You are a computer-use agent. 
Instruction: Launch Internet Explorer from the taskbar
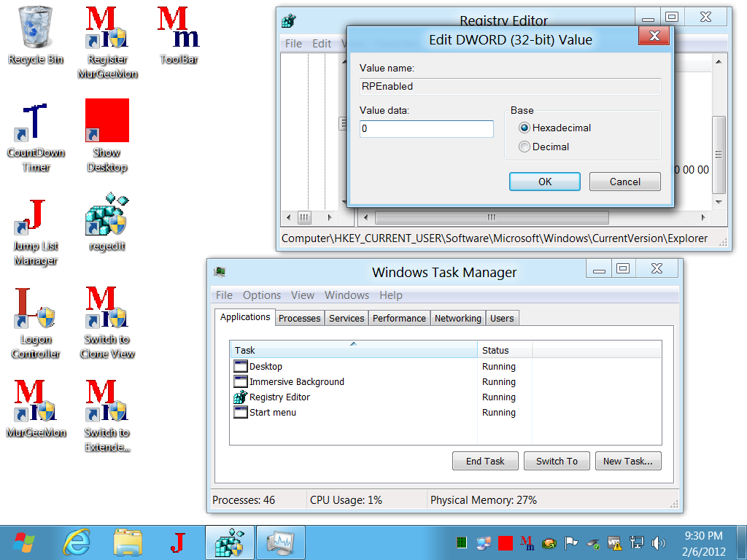[x=77, y=542]
